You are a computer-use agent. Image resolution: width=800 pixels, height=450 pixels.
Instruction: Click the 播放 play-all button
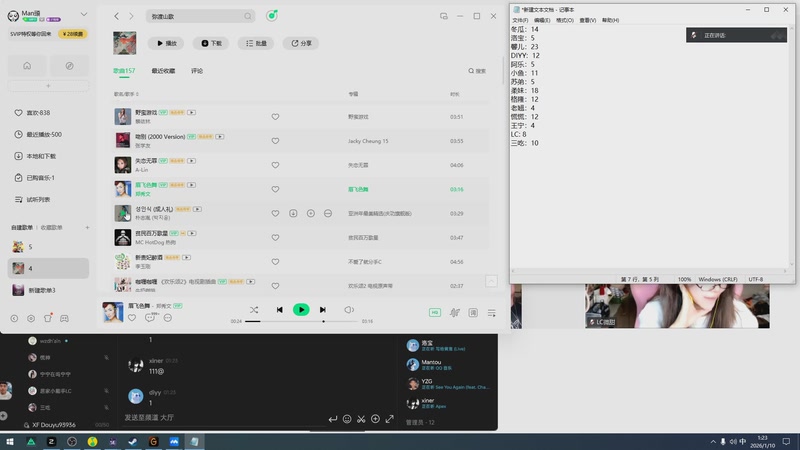click(x=166, y=43)
